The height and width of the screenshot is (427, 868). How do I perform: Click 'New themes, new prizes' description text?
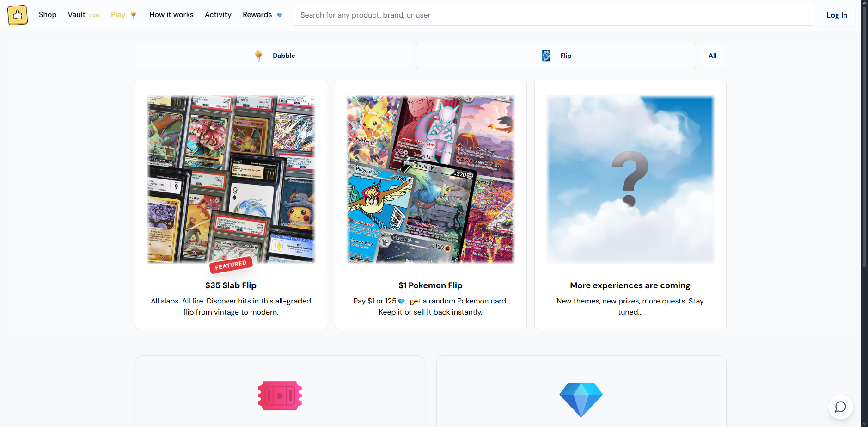[x=630, y=306]
